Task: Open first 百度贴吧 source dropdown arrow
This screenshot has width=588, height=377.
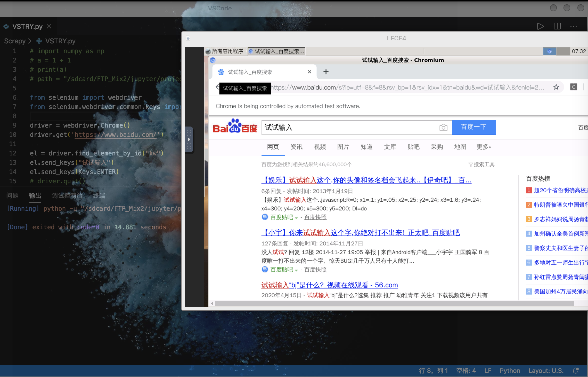Action: (x=296, y=218)
